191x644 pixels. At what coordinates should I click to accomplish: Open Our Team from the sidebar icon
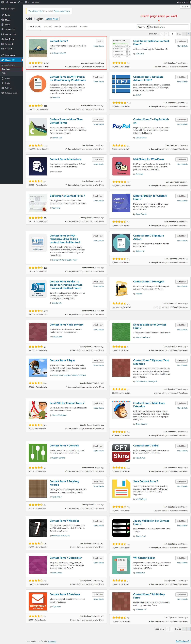point(3,39)
